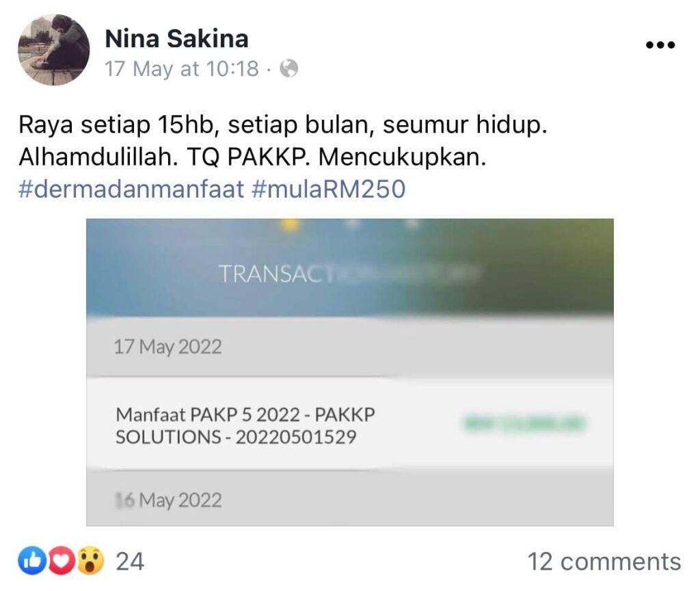The image size is (700, 591).
Task: Open the #mulaRM250 hashtag
Action: (329, 189)
